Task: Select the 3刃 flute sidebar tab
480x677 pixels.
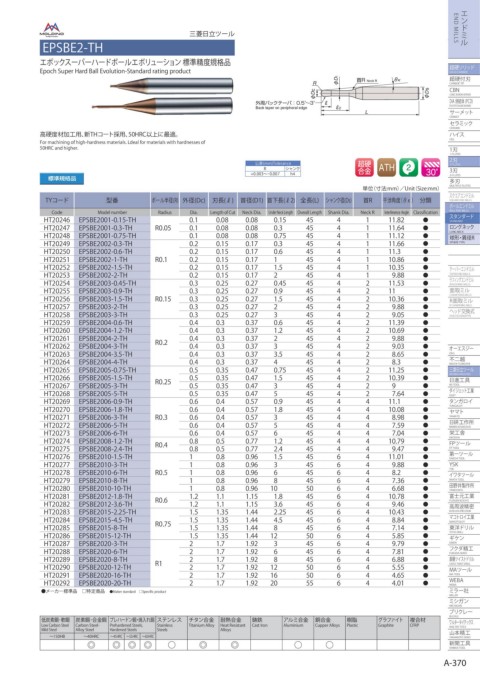Action: [464, 171]
